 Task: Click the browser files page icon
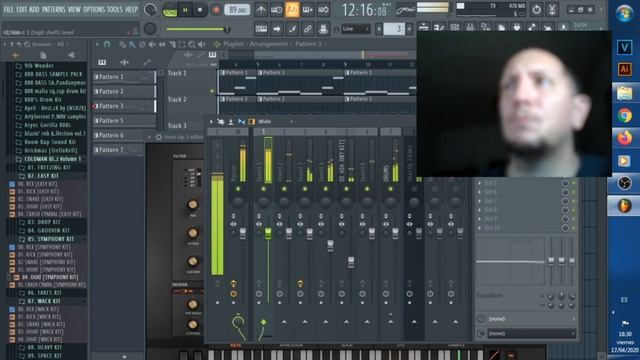click(43, 55)
